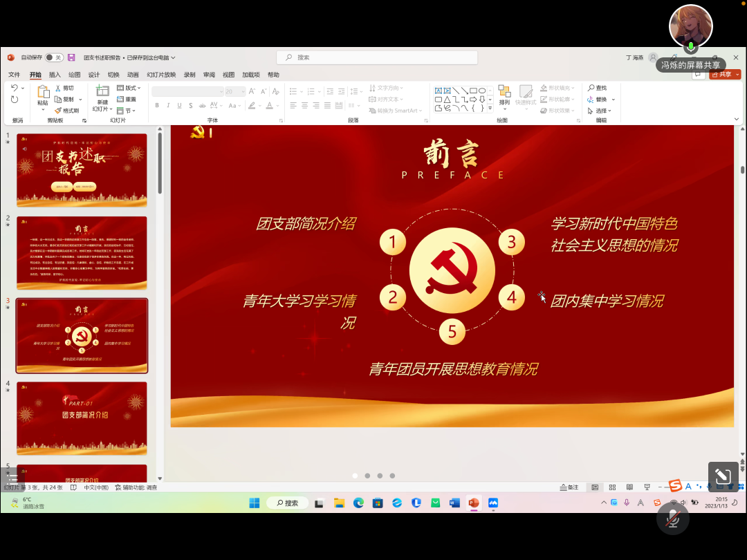Select slide 4 thumbnail in the panel

click(82, 418)
